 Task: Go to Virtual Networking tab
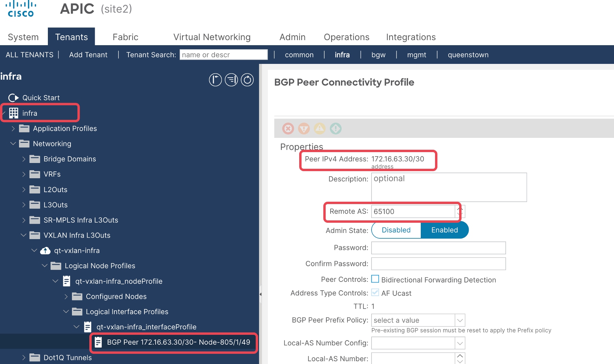click(x=212, y=37)
